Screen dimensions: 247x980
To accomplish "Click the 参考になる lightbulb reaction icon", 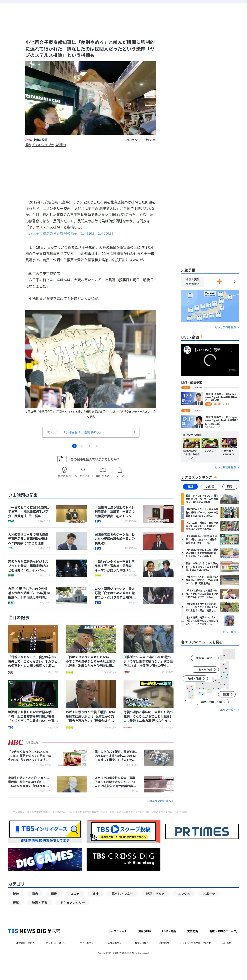I will point(64,470).
